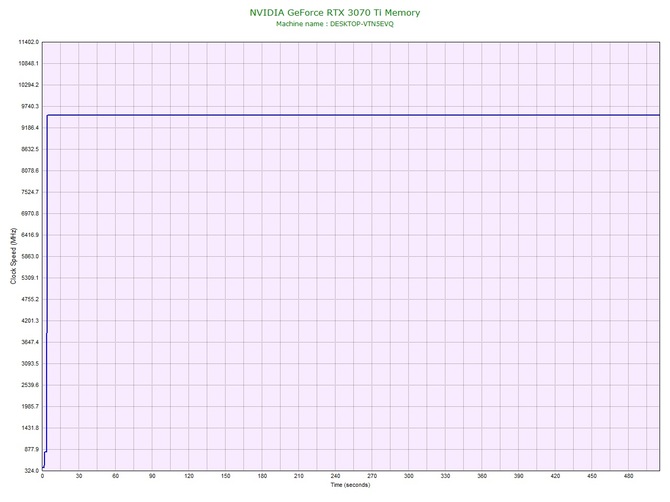Viewport: 670px width, 502px height.
Task: Click the 7524.7 y-axis value
Action: 30,192
